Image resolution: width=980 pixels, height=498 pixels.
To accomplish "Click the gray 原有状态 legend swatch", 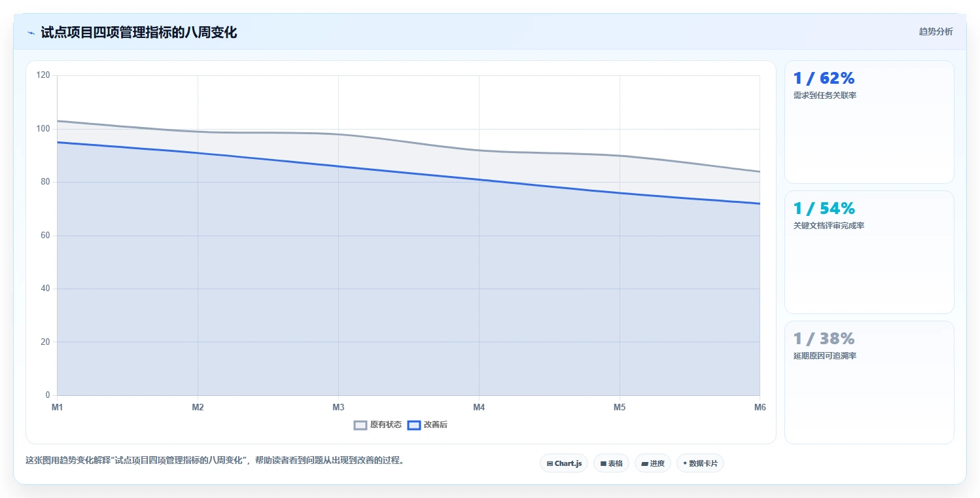I will coord(360,425).
